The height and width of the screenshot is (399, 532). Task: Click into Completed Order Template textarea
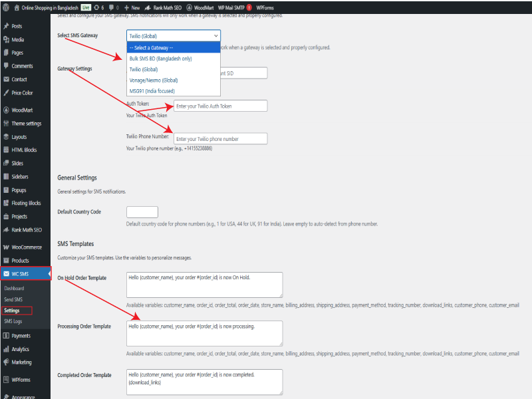[x=205, y=382]
